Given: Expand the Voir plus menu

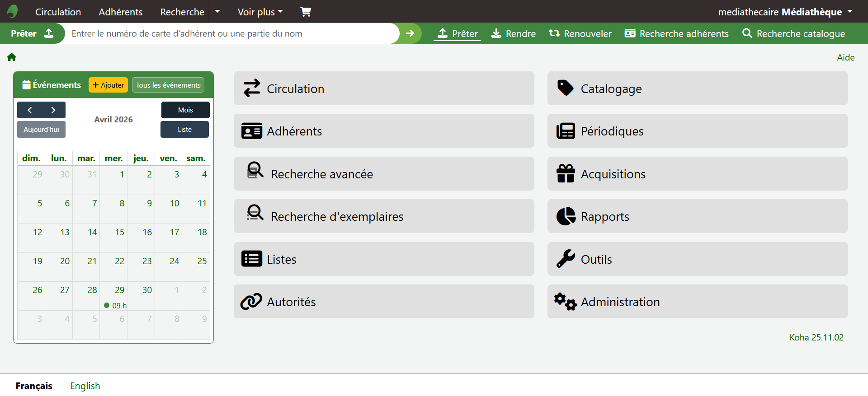Looking at the screenshot, I should coord(260,12).
